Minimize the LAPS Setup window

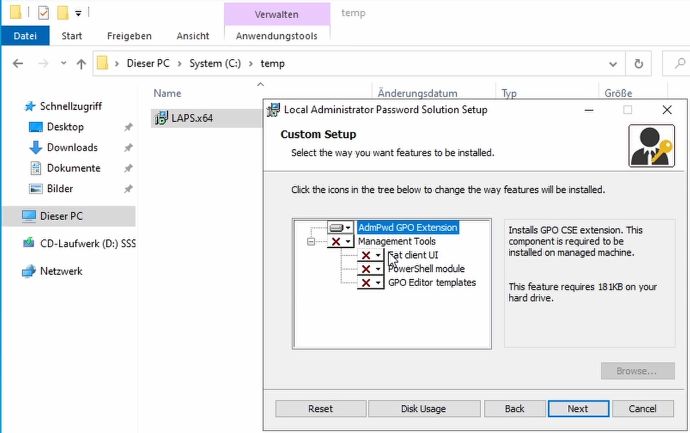coord(589,110)
